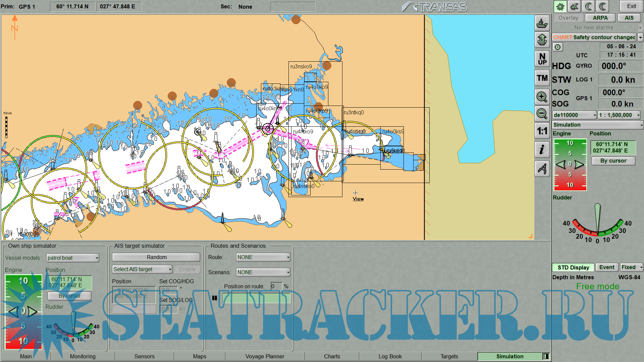Click the zoom in magnifier icon
644x362 pixels.
542,97
